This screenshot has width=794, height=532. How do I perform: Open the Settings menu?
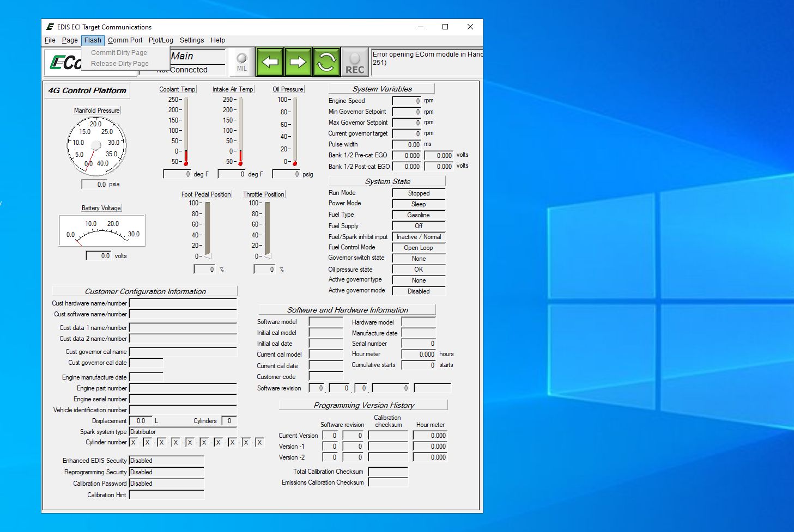coord(192,40)
